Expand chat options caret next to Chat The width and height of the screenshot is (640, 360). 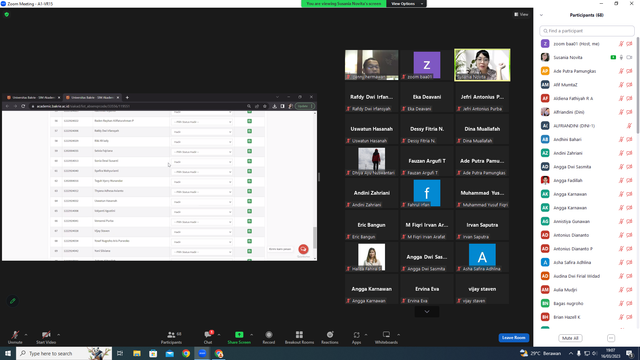(x=219, y=335)
